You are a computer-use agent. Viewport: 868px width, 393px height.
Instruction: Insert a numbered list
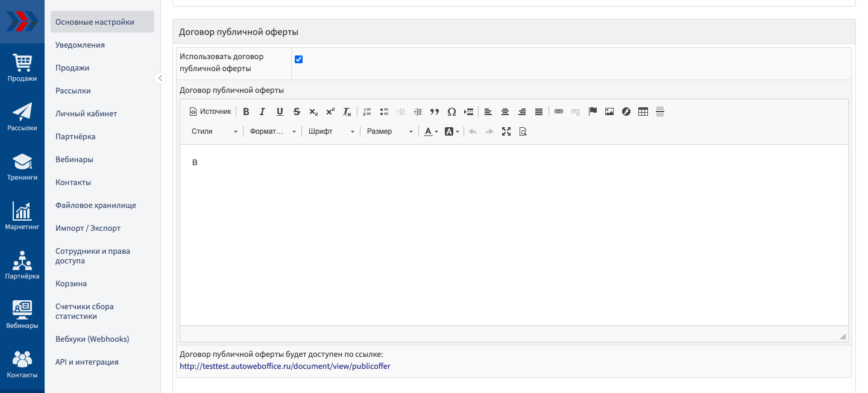click(x=367, y=112)
